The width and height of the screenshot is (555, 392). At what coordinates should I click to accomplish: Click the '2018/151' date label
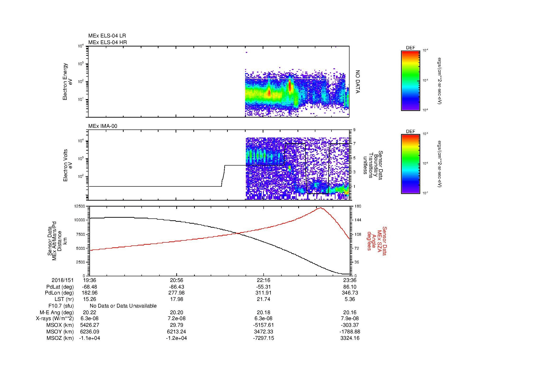click(x=63, y=280)
